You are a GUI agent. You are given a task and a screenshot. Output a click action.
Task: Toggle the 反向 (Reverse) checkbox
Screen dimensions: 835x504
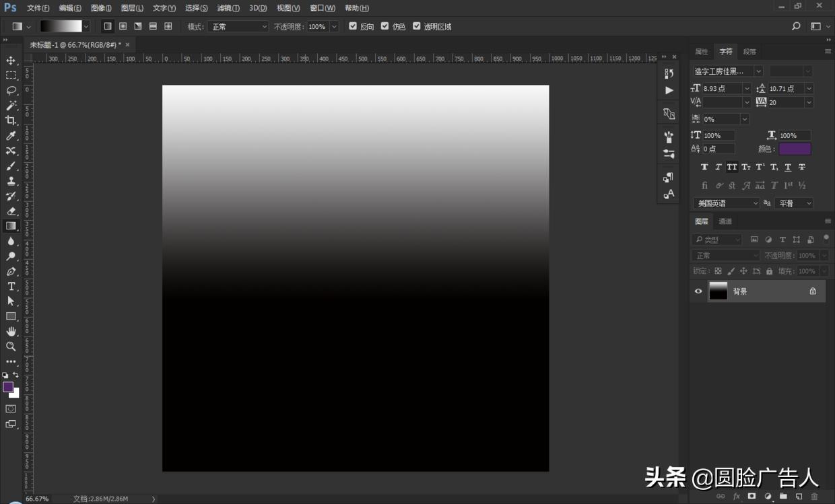(353, 26)
